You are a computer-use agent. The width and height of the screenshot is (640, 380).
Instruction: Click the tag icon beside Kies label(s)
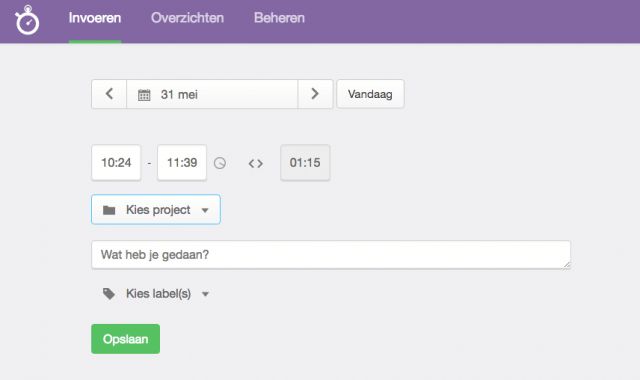(109, 293)
